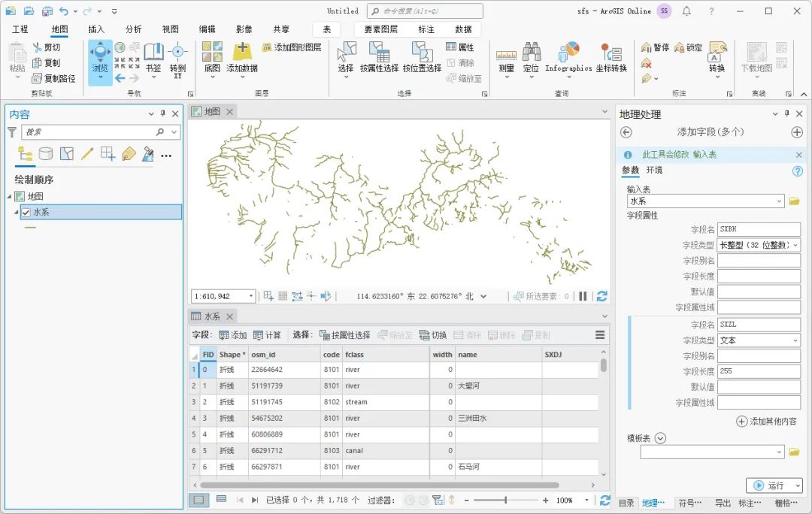Click the SXBH 字段名 input
The width and height of the screenshot is (812, 514).
click(759, 228)
